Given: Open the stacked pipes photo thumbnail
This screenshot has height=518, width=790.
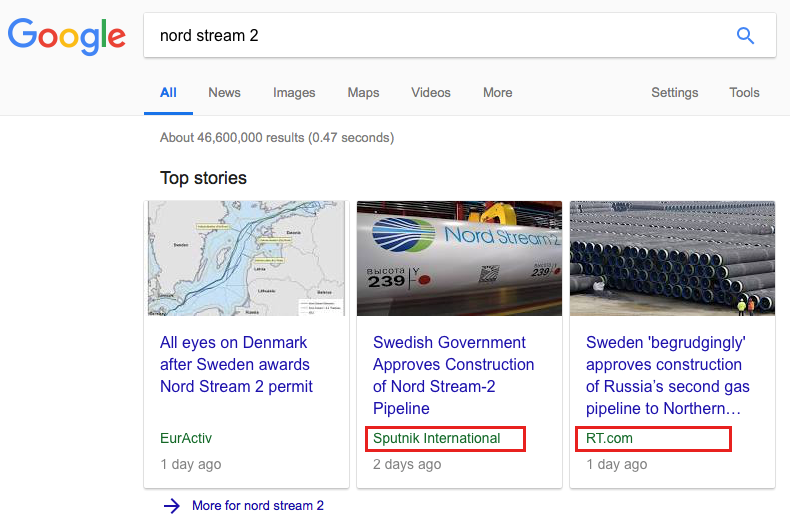Looking at the screenshot, I should pos(672,258).
